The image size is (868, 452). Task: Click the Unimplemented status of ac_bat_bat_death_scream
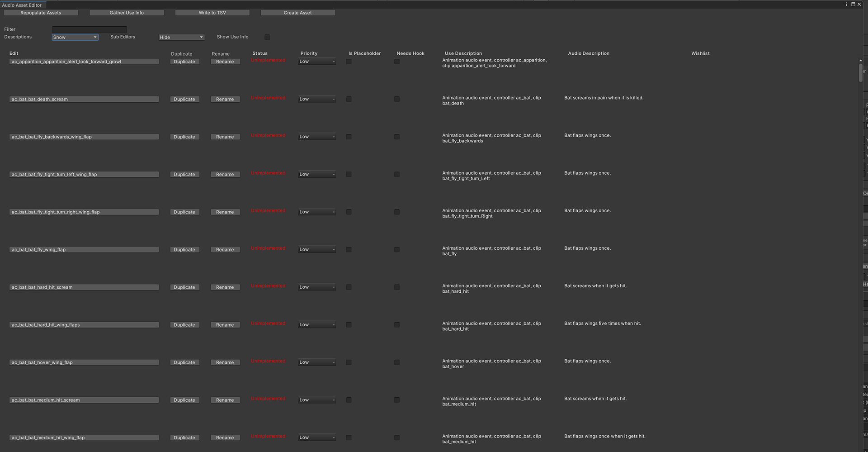pyautogui.click(x=268, y=98)
